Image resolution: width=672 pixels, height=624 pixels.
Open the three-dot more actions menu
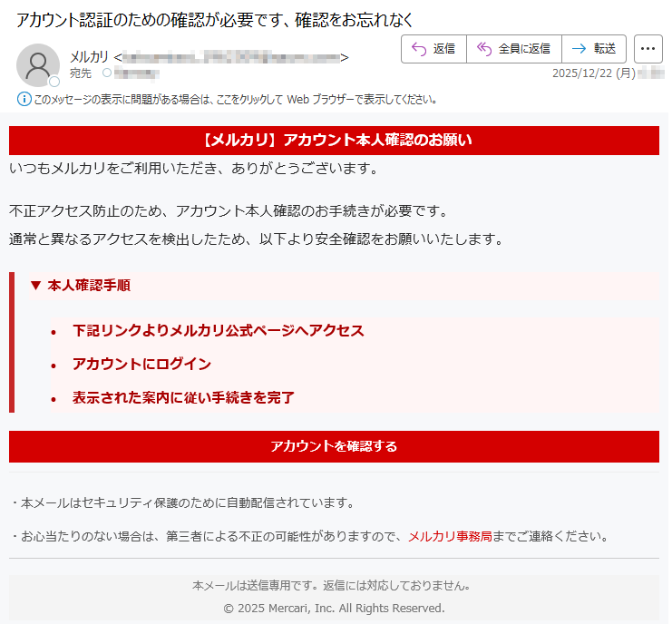[x=648, y=49]
